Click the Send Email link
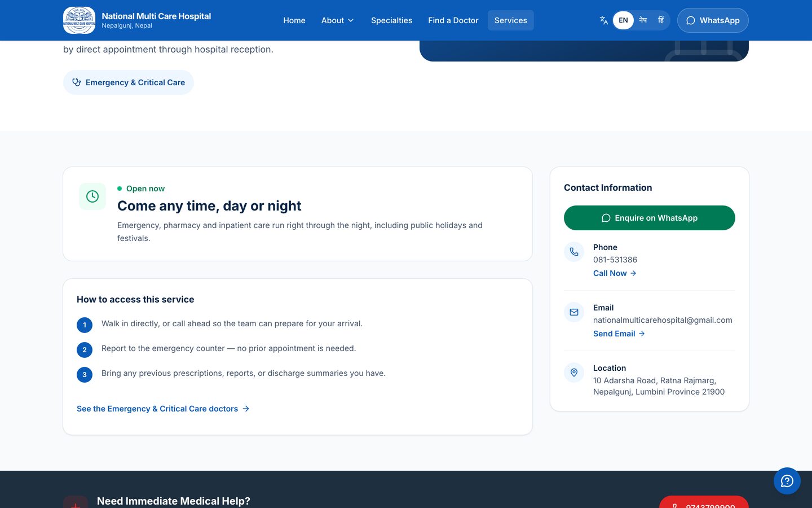812x508 pixels. coord(619,334)
